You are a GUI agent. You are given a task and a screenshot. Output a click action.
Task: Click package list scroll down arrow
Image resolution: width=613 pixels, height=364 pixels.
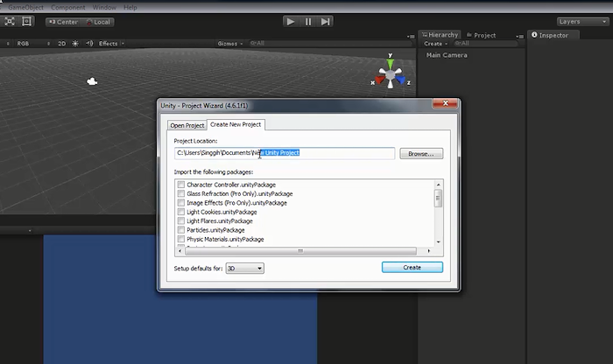pyautogui.click(x=438, y=242)
